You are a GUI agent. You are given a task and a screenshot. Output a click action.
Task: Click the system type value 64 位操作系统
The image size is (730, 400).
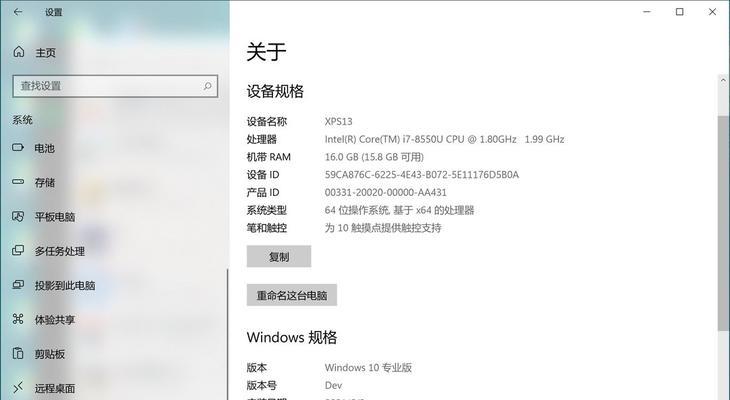tap(399, 210)
